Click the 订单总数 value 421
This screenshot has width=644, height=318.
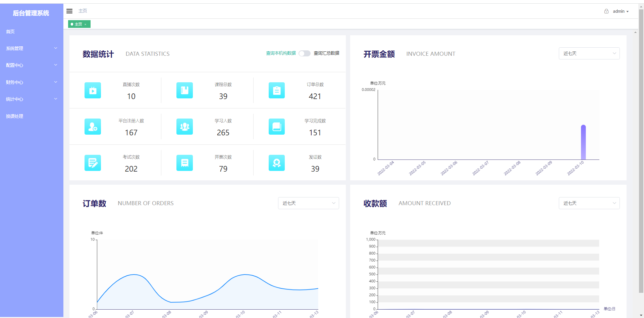tap(315, 97)
